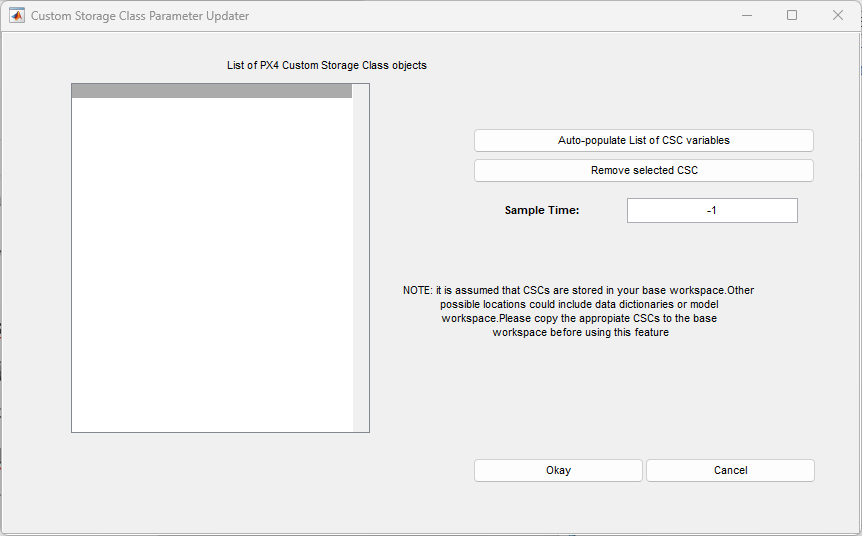Select the highlighted gray row in the CSC list
The width and height of the screenshot is (862, 536).
click(x=212, y=91)
